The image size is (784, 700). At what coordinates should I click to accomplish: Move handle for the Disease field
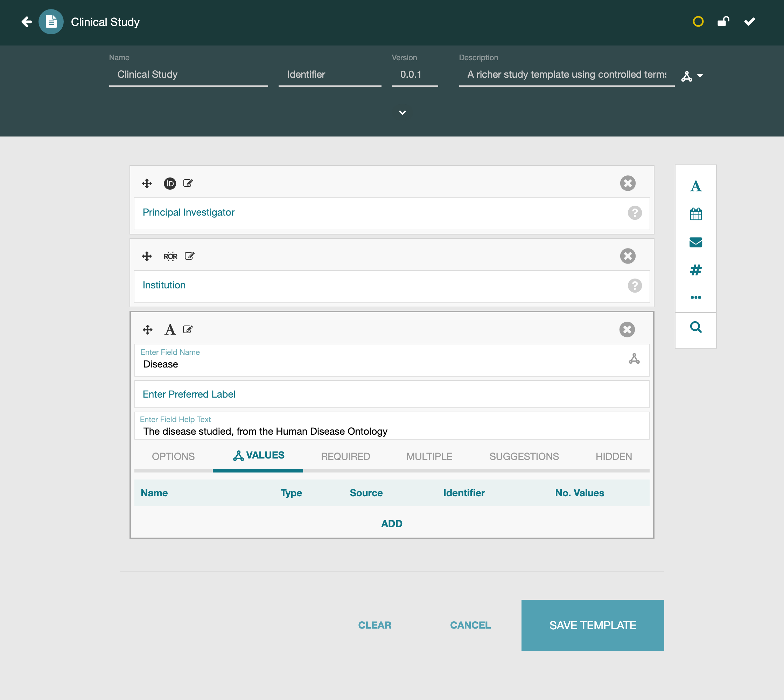tap(148, 330)
